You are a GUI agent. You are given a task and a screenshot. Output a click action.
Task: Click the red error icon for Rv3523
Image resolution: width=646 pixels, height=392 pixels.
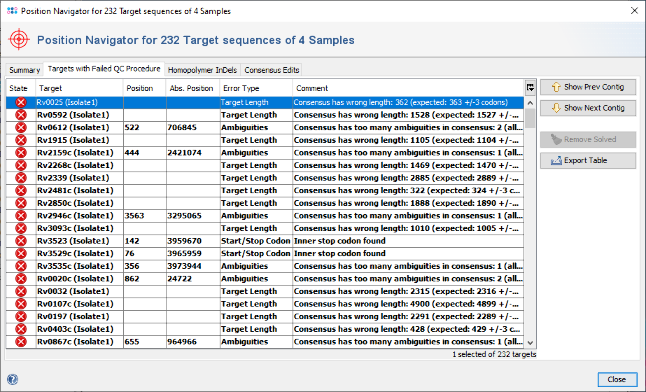point(21,241)
